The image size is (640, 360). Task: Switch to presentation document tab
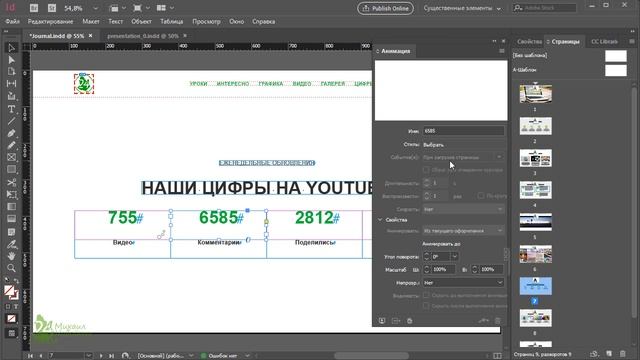click(142, 36)
